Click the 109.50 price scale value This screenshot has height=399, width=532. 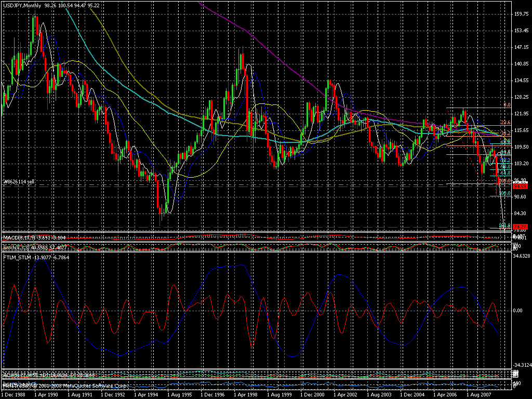[x=522, y=147]
